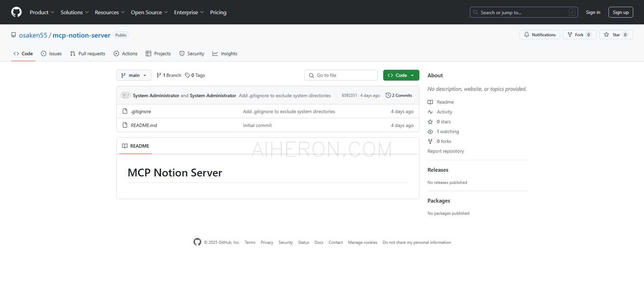Open mcp-notion-server repository link
This screenshot has height=298, width=644.
coord(82,35)
